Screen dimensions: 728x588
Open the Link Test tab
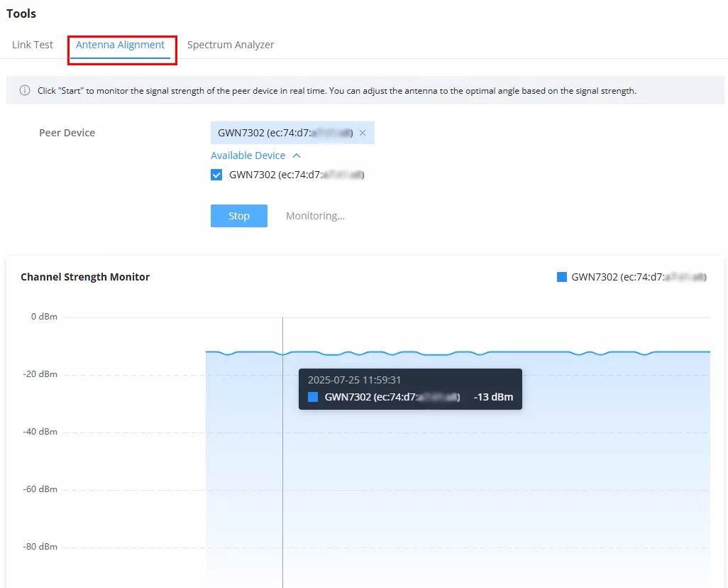coord(33,45)
